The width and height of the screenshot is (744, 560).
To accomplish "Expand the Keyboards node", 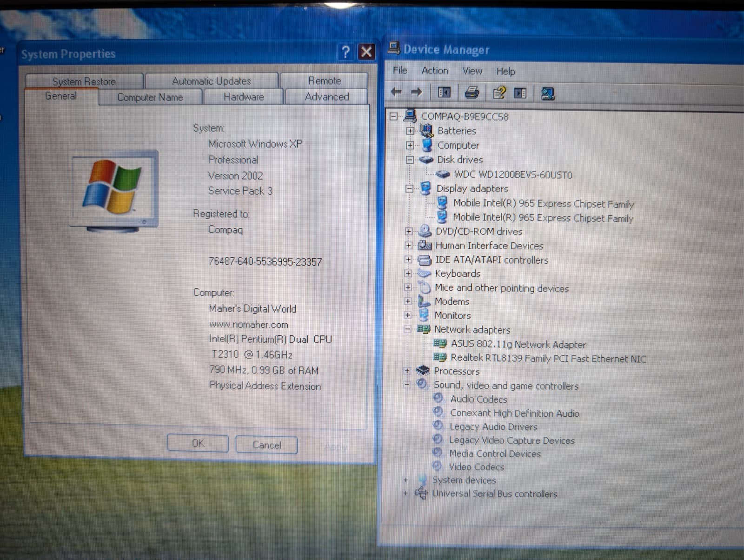I will click(408, 273).
